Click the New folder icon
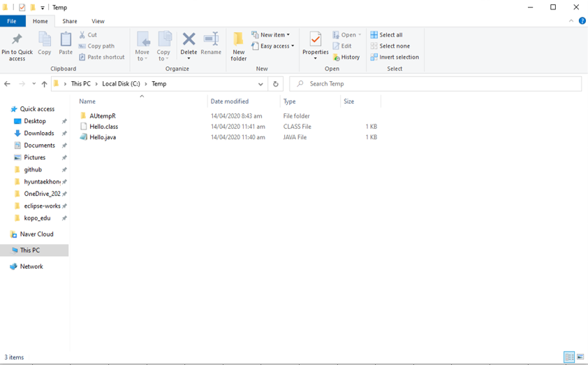Screen dimensions: 588x365 239,46
